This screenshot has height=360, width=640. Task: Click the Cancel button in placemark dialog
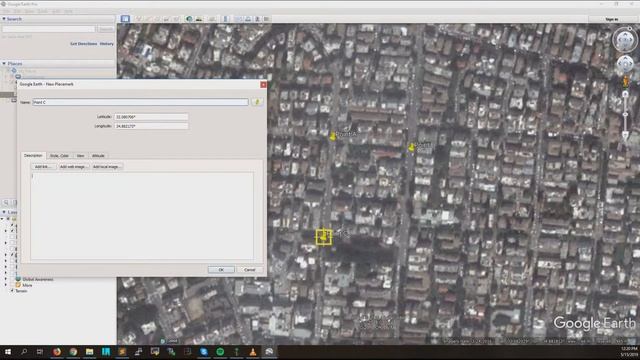(249, 270)
